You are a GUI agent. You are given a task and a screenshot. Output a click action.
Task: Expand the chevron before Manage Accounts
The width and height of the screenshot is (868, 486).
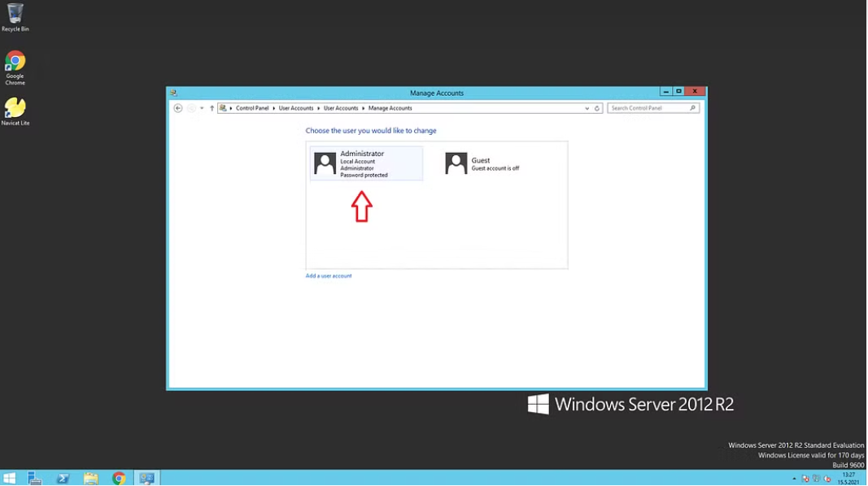coord(363,108)
